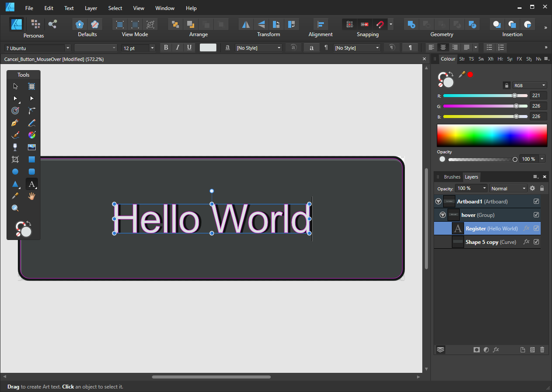Toggle visibility of Artboard1 layer

pos(536,201)
